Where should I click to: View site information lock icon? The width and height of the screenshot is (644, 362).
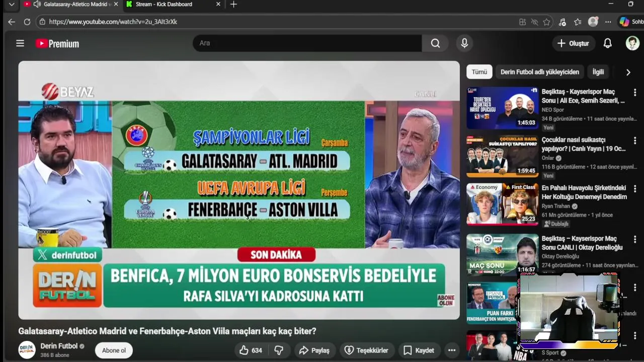[42, 22]
